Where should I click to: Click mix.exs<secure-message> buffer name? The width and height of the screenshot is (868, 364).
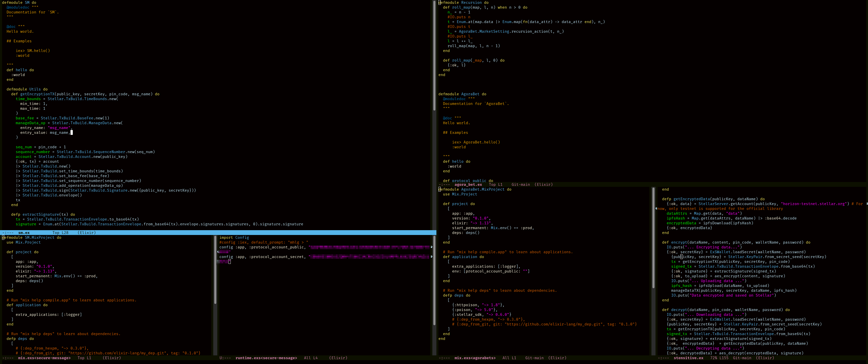pos(44,358)
